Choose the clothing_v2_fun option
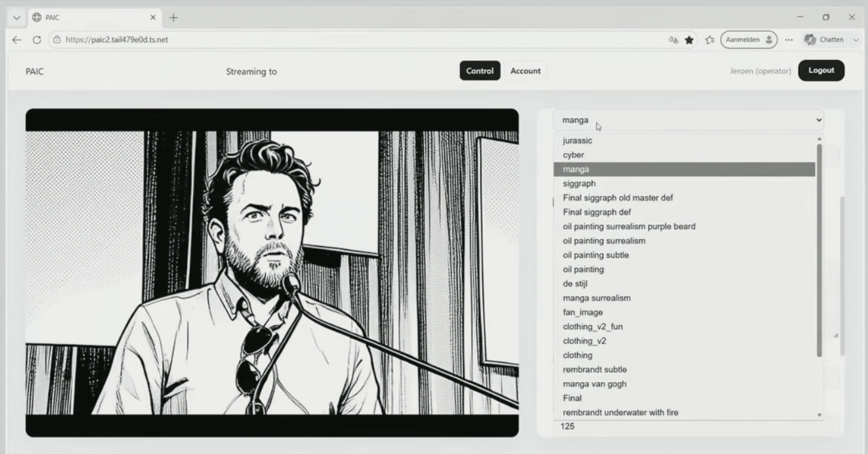This screenshot has height=454, width=868. point(684,327)
